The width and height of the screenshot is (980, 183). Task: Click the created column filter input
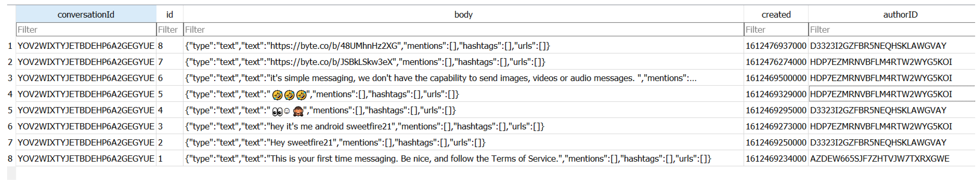click(776, 30)
